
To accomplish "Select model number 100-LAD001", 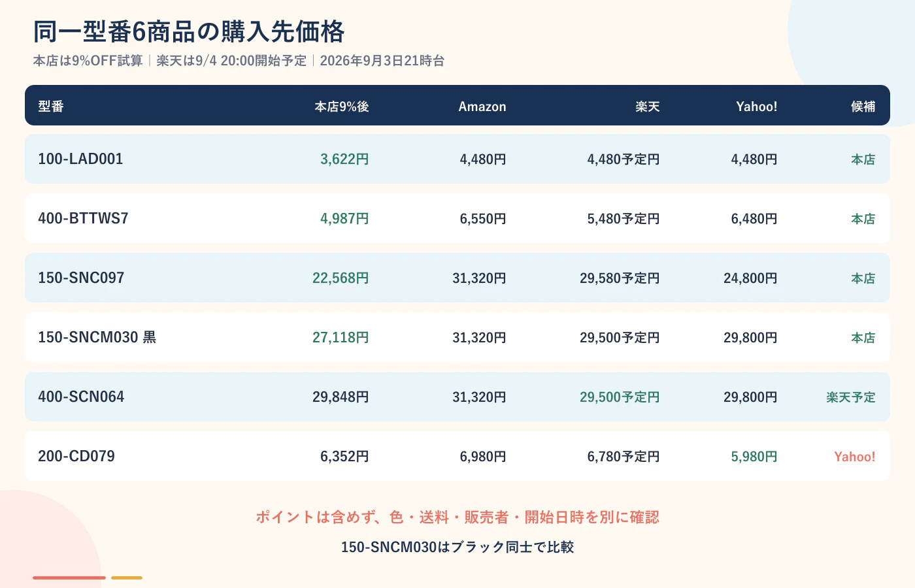I will click(80, 159).
